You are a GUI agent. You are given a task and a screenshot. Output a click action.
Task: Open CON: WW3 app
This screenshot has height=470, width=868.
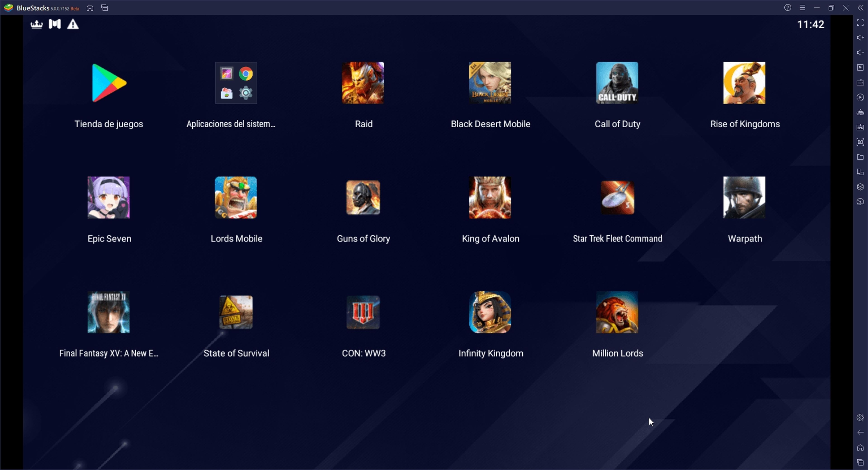tap(363, 312)
